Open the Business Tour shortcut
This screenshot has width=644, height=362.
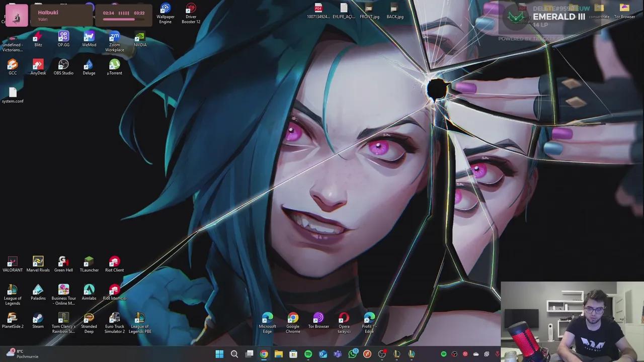(63, 295)
